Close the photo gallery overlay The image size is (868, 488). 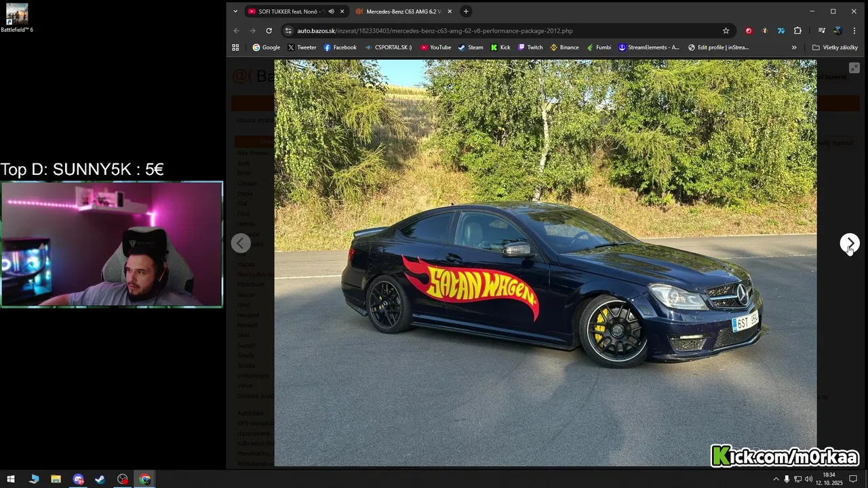click(x=854, y=68)
